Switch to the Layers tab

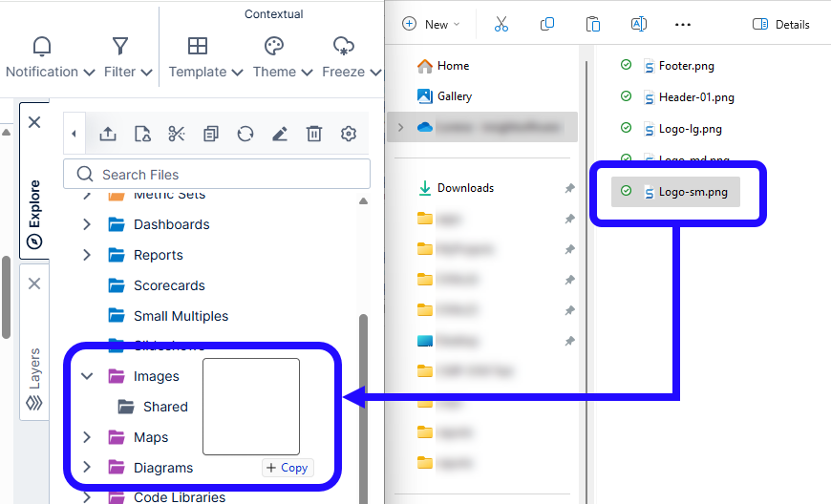(34, 367)
